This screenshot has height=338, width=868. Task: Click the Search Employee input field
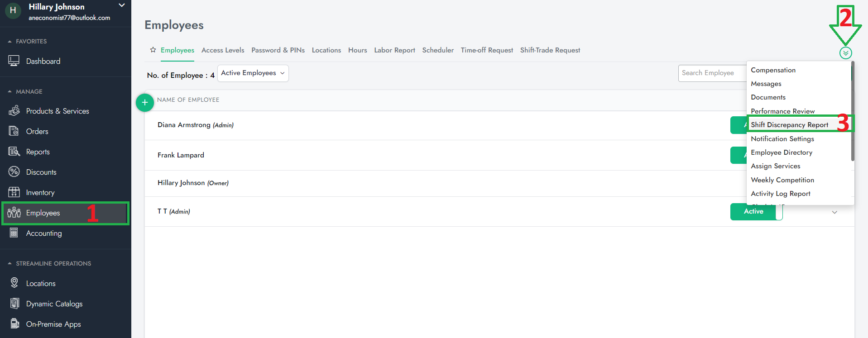[x=711, y=73]
